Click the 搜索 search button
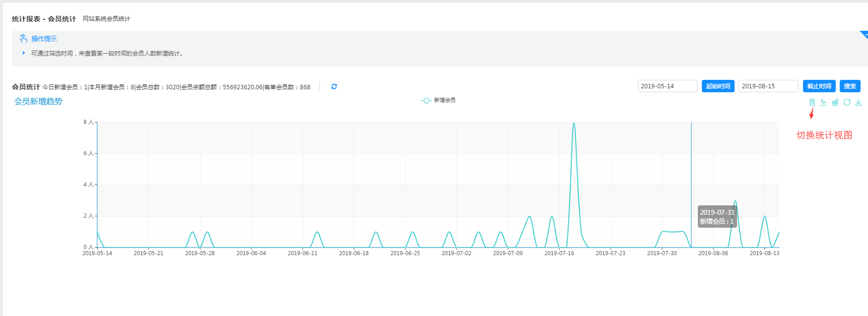The width and height of the screenshot is (868, 316). (850, 86)
